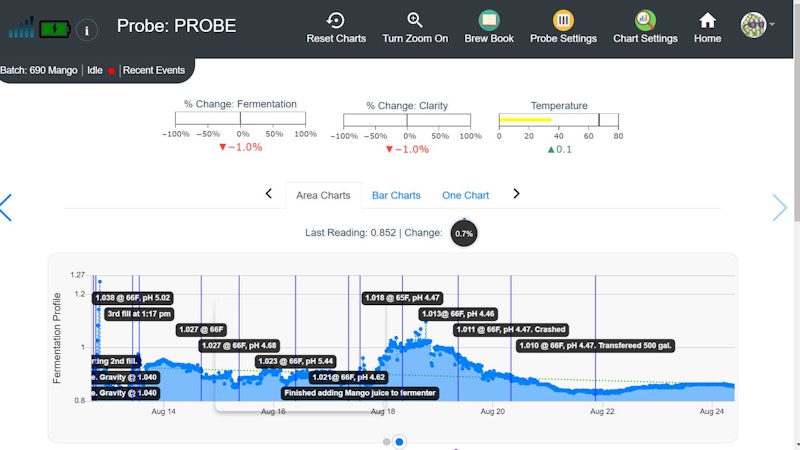Open Chart Settings
This screenshot has width=800, height=450.
[645, 20]
